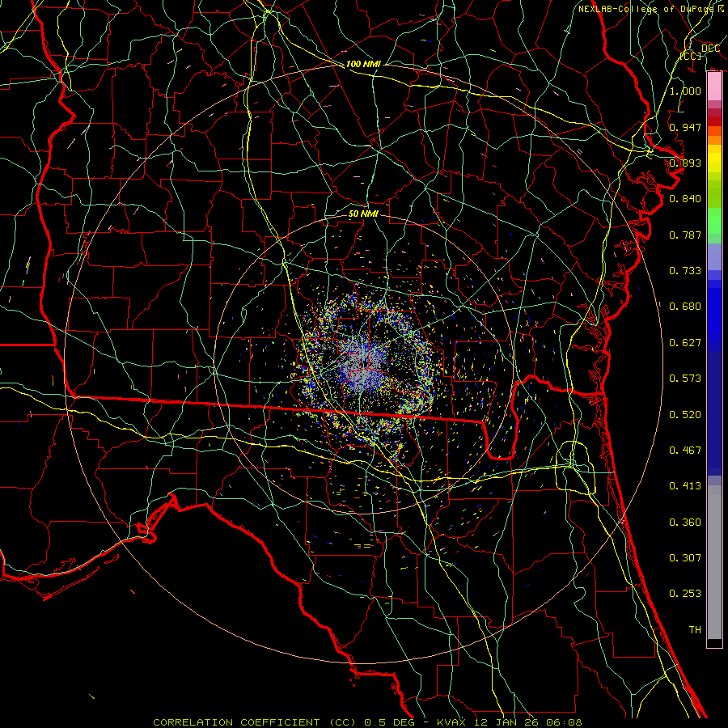Pick the gray segment of the color bar
The width and height of the screenshot is (728, 728).
click(714, 562)
